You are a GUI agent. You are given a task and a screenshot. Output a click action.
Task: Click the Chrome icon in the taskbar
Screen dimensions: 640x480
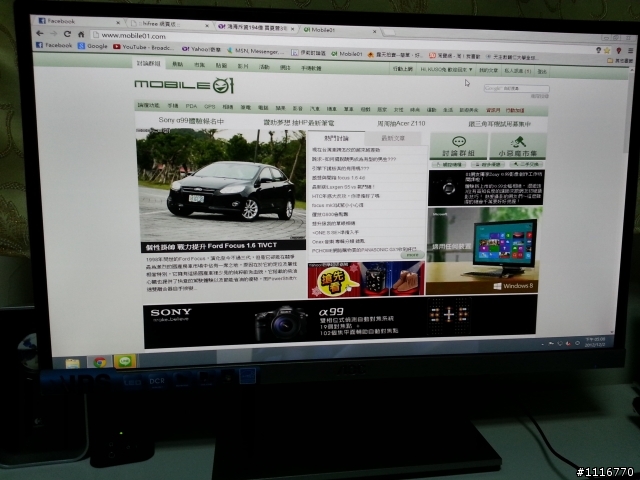[x=100, y=362]
